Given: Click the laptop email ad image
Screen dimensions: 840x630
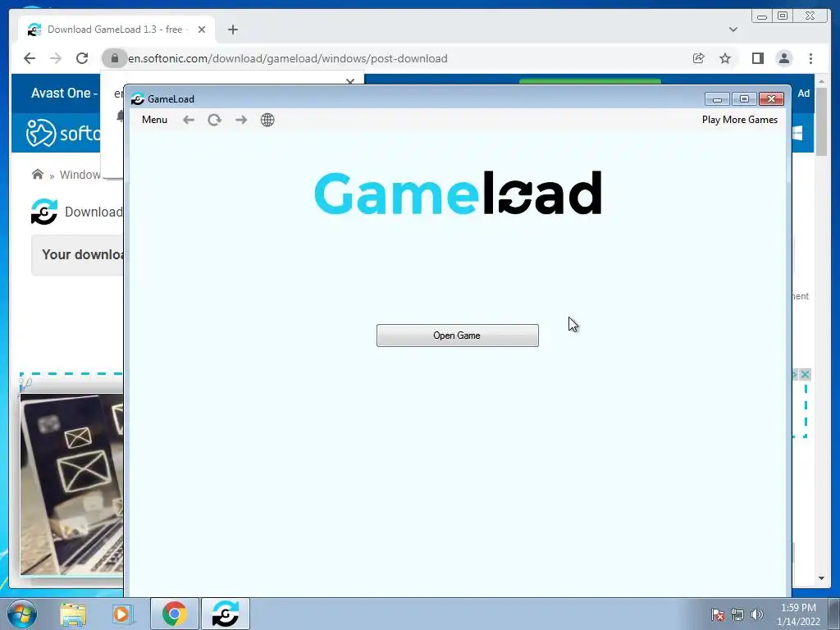Looking at the screenshot, I should pos(72,484).
